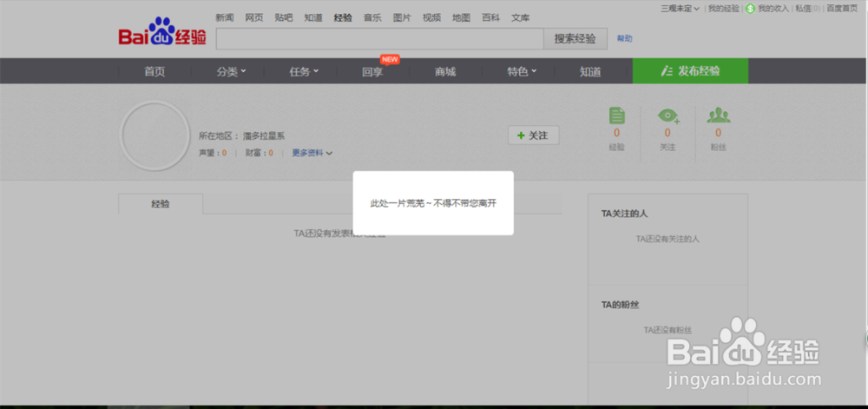Open the 百科 top link

pyautogui.click(x=491, y=17)
